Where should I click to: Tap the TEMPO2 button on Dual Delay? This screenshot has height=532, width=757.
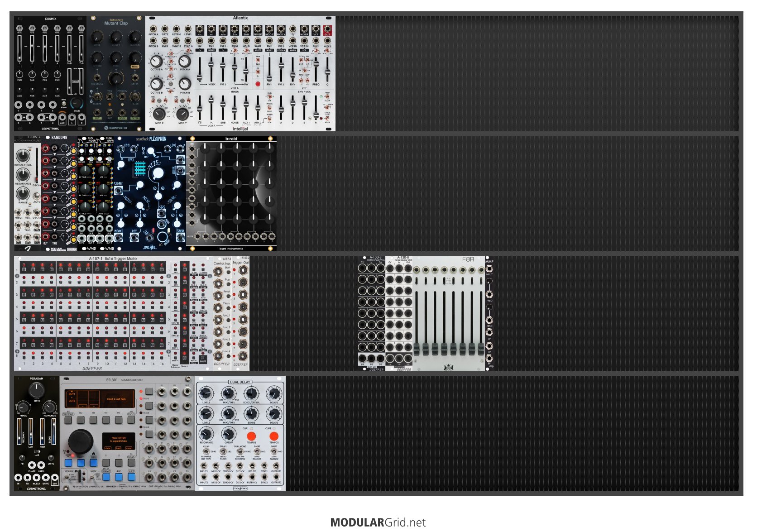(x=273, y=436)
